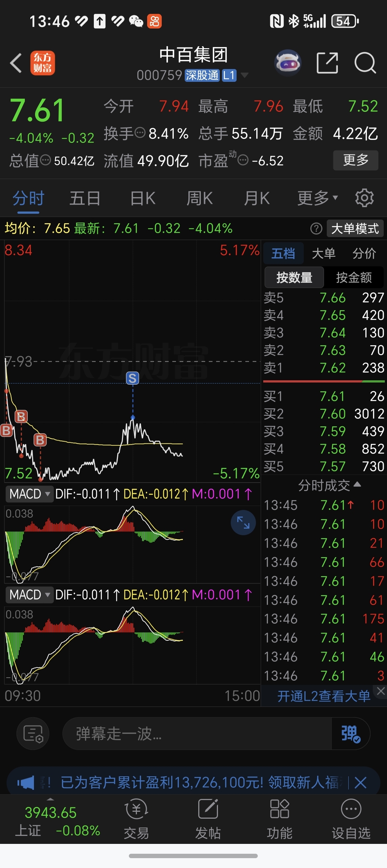Open the robot assistant avatar icon
387x868 pixels.
(288, 63)
